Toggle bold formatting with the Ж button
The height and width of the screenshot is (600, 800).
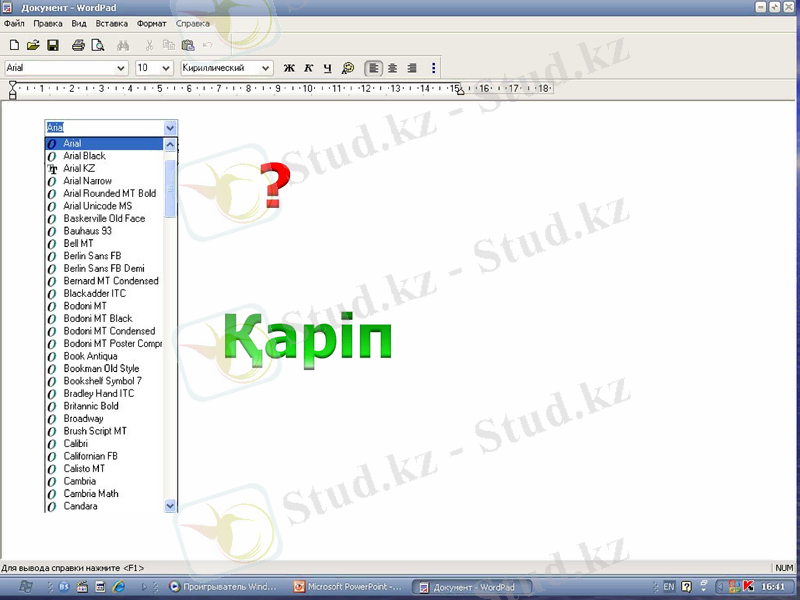[288, 68]
